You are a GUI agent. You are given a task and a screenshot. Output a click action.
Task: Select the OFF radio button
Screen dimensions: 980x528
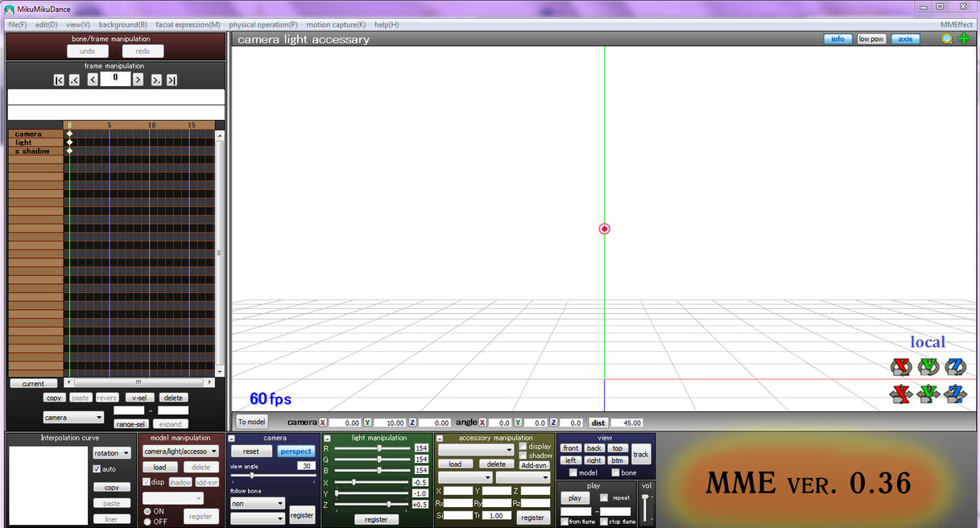point(147,522)
